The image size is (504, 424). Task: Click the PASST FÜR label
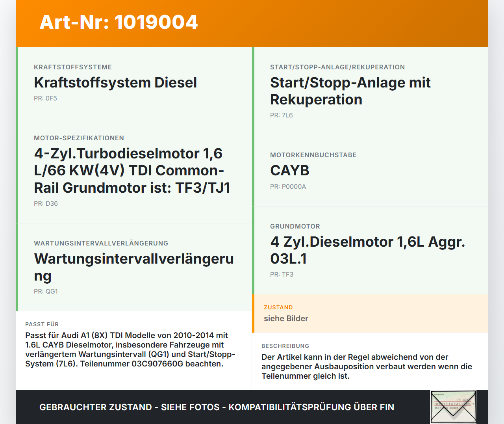click(x=42, y=324)
